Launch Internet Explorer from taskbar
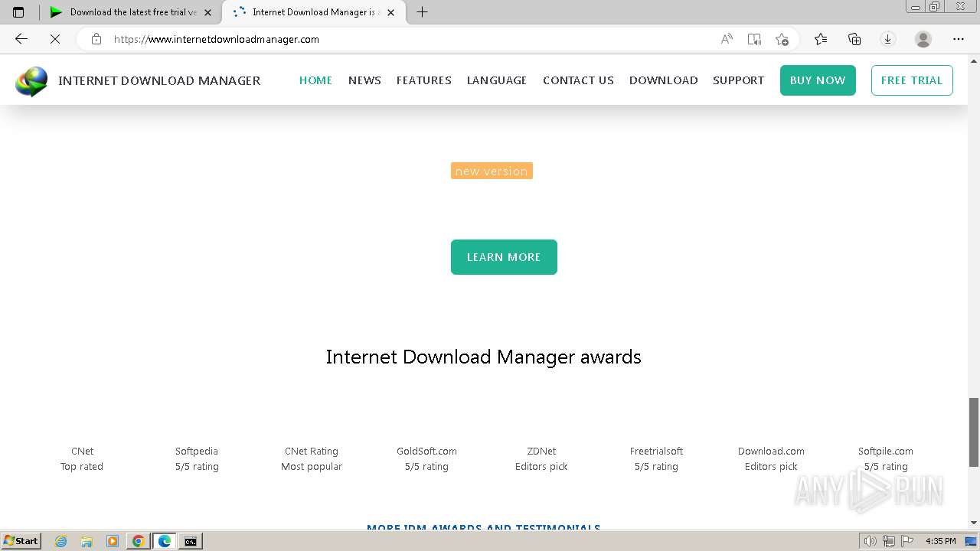This screenshot has width=980, height=551. coord(61,541)
